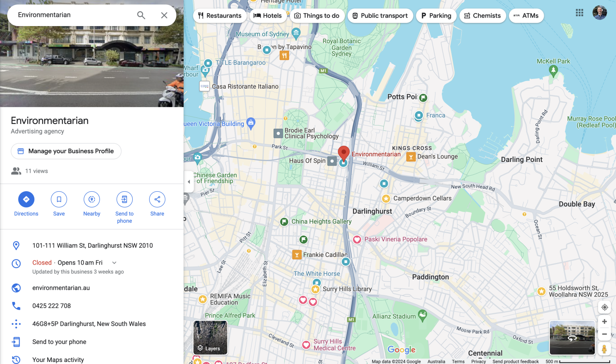616x364 pixels.
Task: Click the search magnifier icon
Action: pos(141,14)
